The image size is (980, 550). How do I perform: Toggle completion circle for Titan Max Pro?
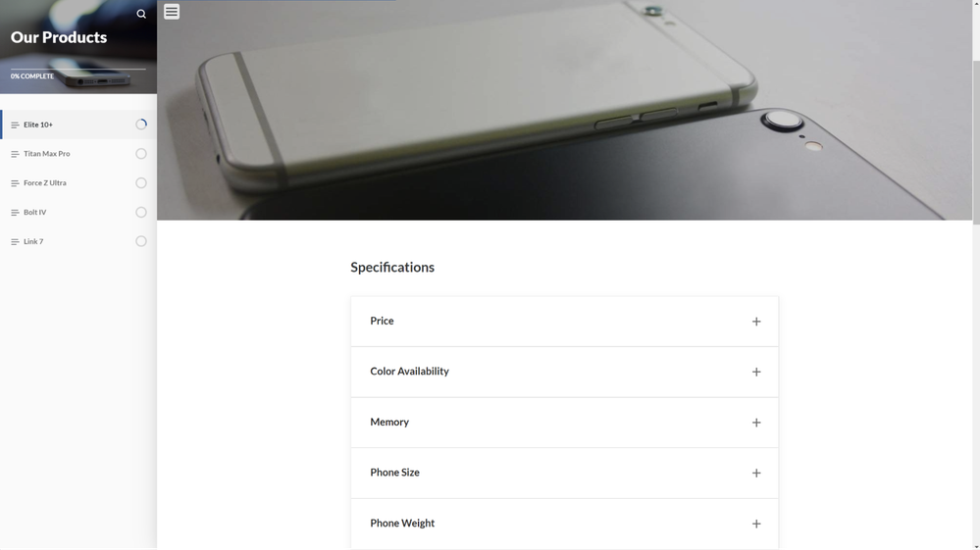[x=141, y=154]
